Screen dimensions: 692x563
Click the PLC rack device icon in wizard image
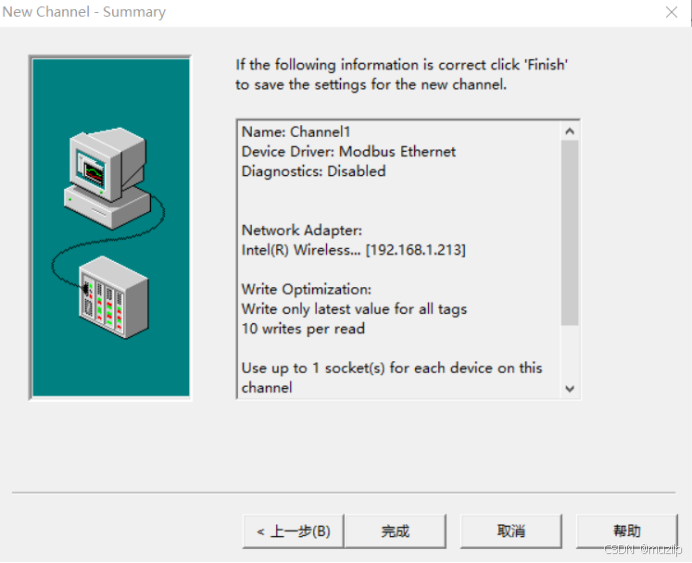click(x=114, y=297)
